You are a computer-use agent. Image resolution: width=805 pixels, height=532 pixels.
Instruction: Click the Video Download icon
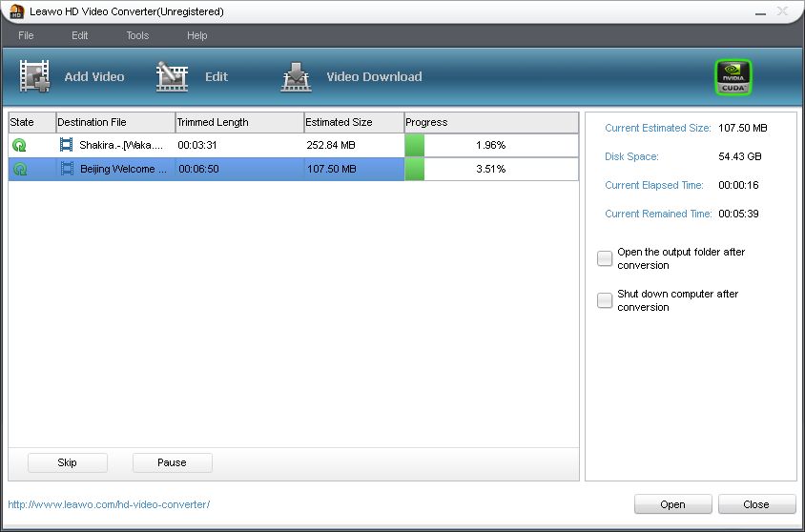click(297, 77)
